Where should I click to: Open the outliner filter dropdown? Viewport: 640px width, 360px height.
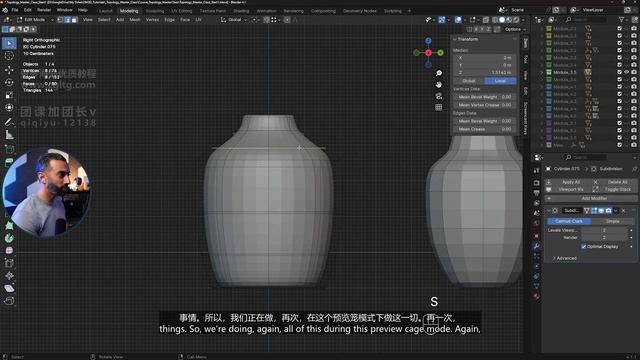[624, 20]
